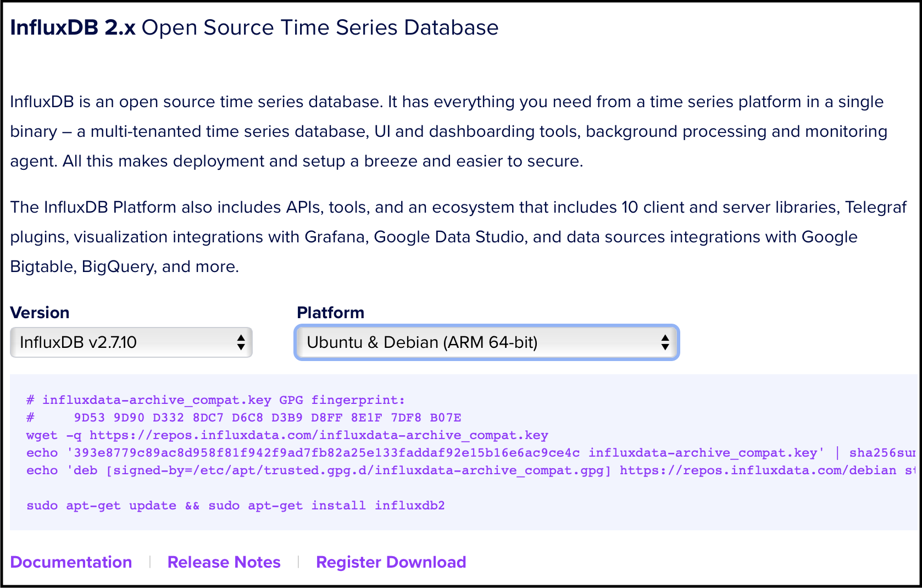922x588 pixels.
Task: Click the echo sha256 checksum line
Action: click(x=471, y=453)
